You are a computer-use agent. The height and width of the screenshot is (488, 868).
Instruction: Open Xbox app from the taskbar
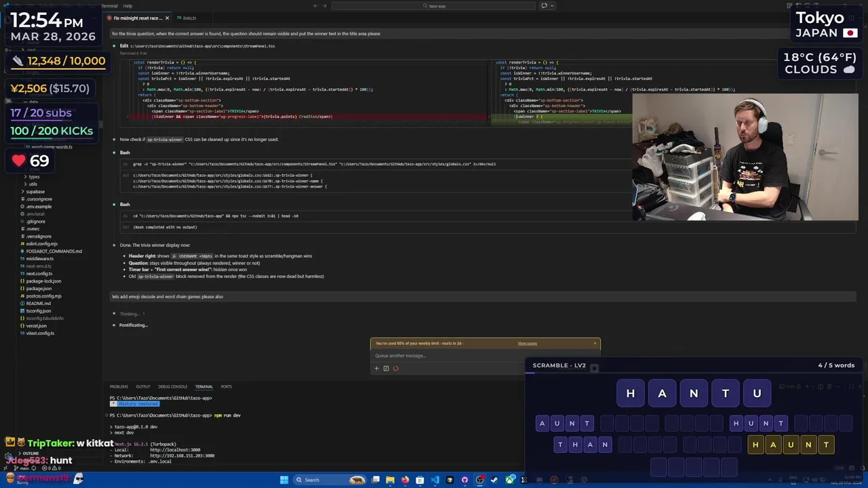[x=509, y=480]
